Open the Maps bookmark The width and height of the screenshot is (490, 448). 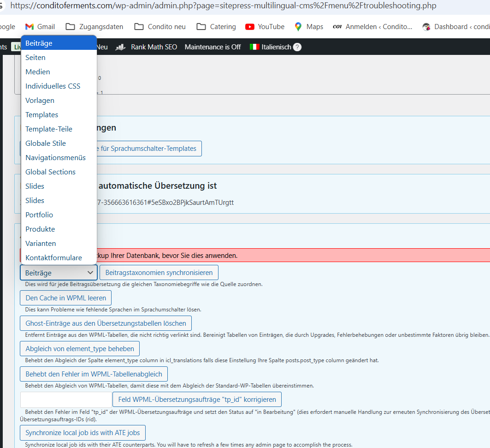[x=309, y=27]
